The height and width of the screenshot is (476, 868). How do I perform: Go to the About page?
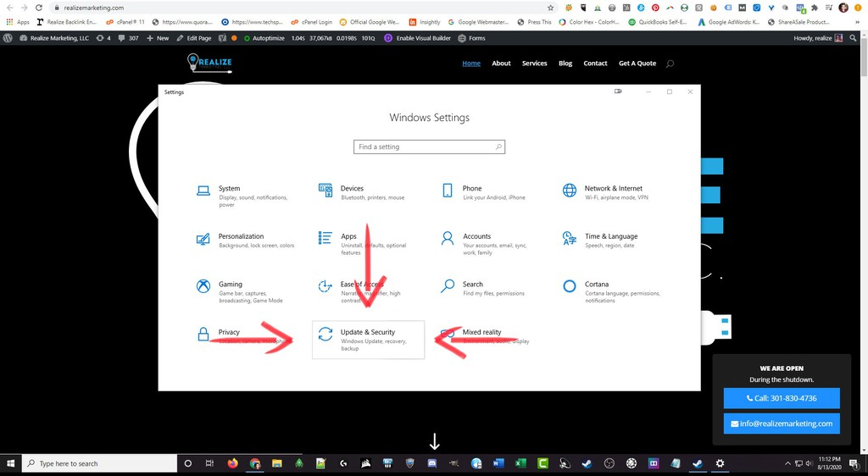(x=501, y=64)
